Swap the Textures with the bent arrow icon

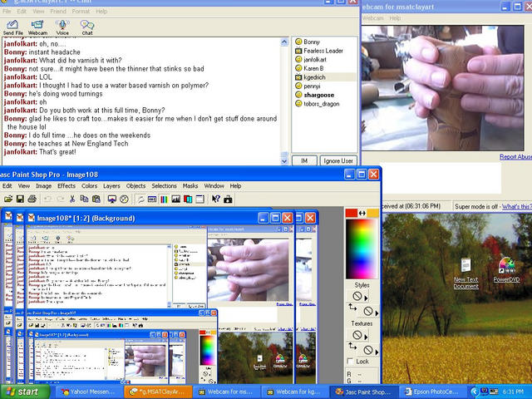[x=352, y=346]
